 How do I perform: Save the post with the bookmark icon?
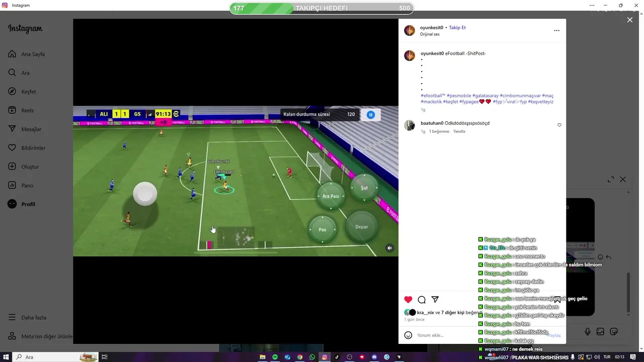pyautogui.click(x=557, y=300)
